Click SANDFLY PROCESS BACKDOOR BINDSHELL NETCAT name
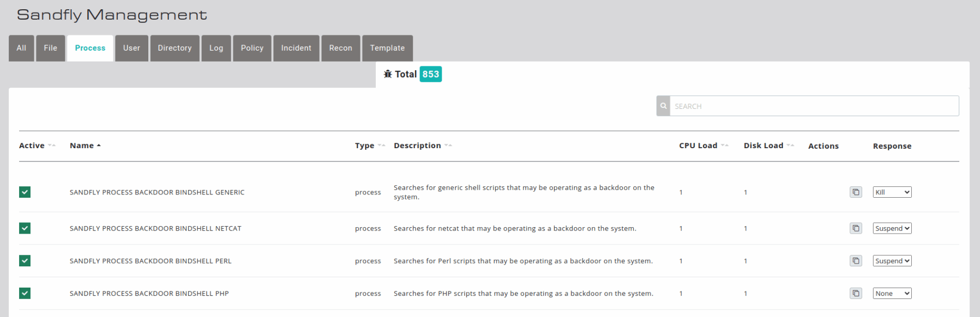This screenshot has height=317, width=980. click(155, 228)
